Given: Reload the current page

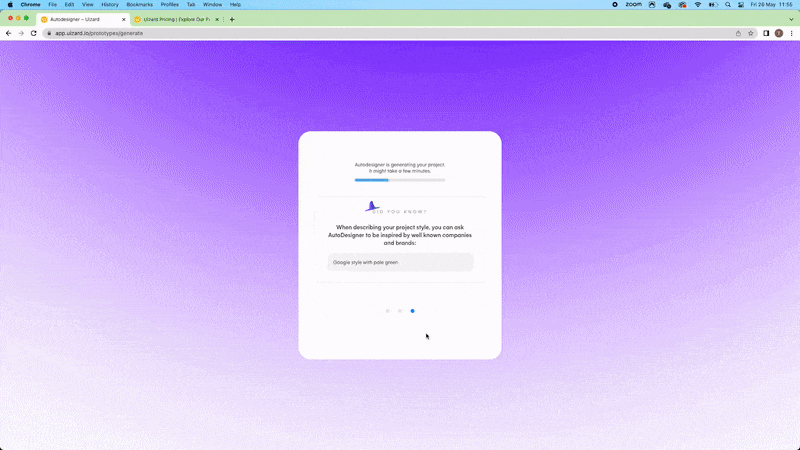Looking at the screenshot, I should click(34, 33).
